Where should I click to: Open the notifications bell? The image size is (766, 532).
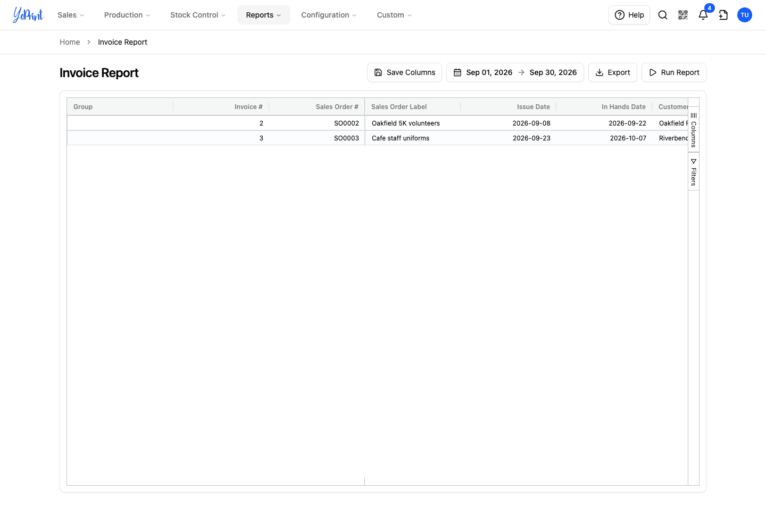(x=703, y=15)
